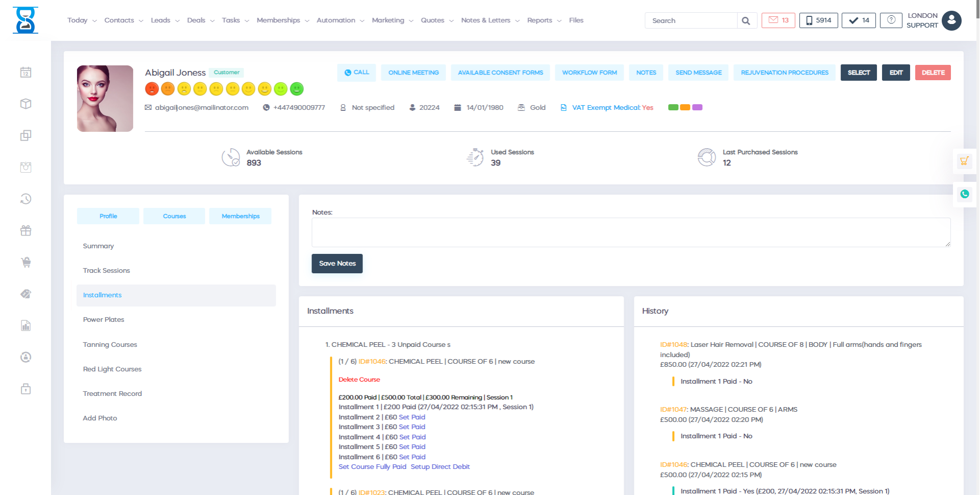The height and width of the screenshot is (495, 980).
Task: Click the history clock sidebar icon
Action: 26,199
